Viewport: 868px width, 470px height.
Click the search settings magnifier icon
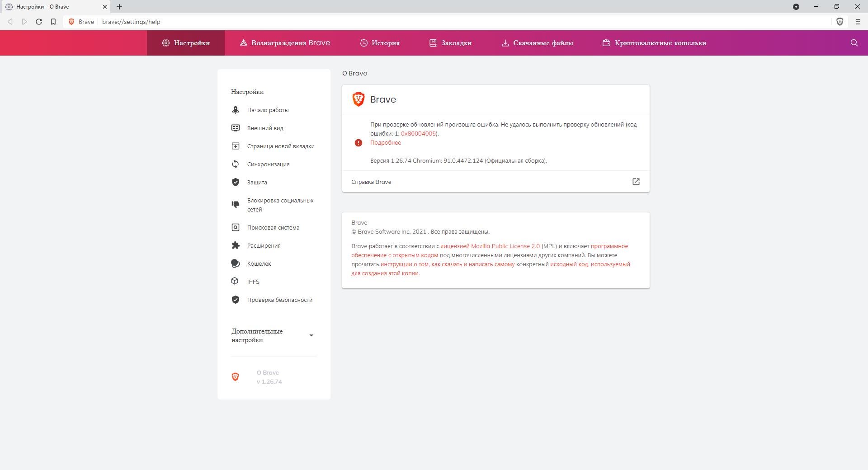point(854,43)
